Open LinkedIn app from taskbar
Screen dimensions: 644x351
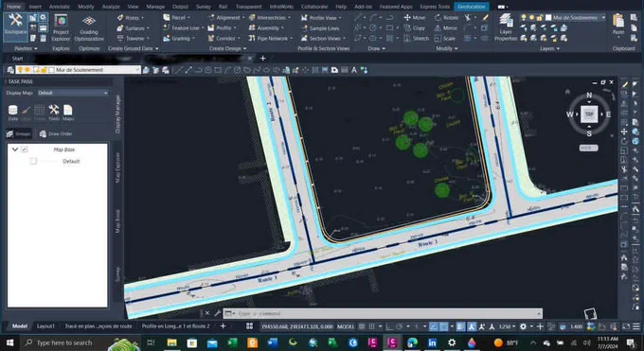point(432,342)
